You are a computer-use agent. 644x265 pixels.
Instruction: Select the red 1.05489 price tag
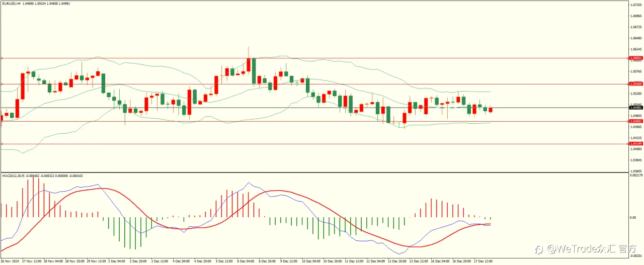click(x=635, y=84)
